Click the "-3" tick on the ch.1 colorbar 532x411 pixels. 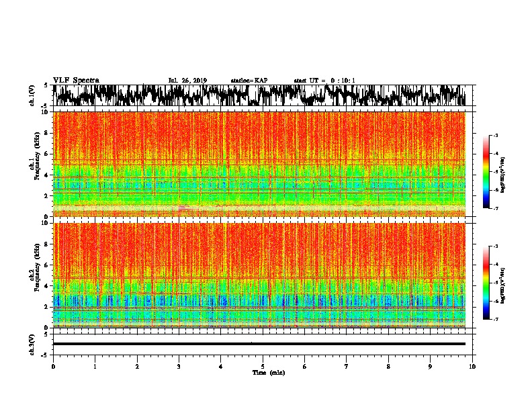coord(495,135)
